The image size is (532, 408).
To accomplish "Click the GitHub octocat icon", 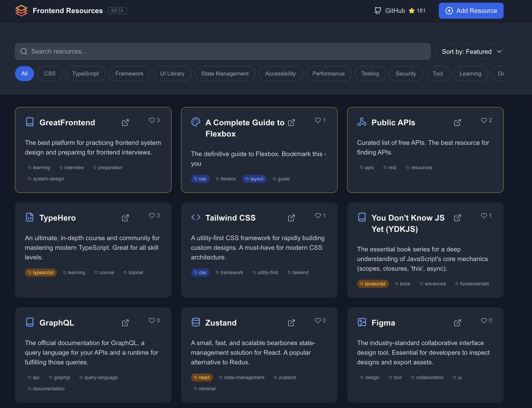I will pyautogui.click(x=378, y=11).
